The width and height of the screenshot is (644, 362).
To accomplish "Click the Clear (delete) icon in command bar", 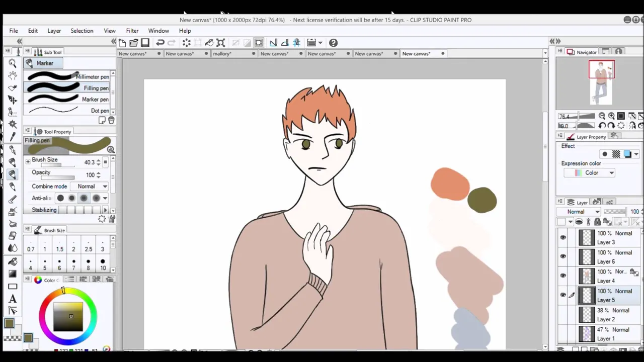I will (186, 43).
